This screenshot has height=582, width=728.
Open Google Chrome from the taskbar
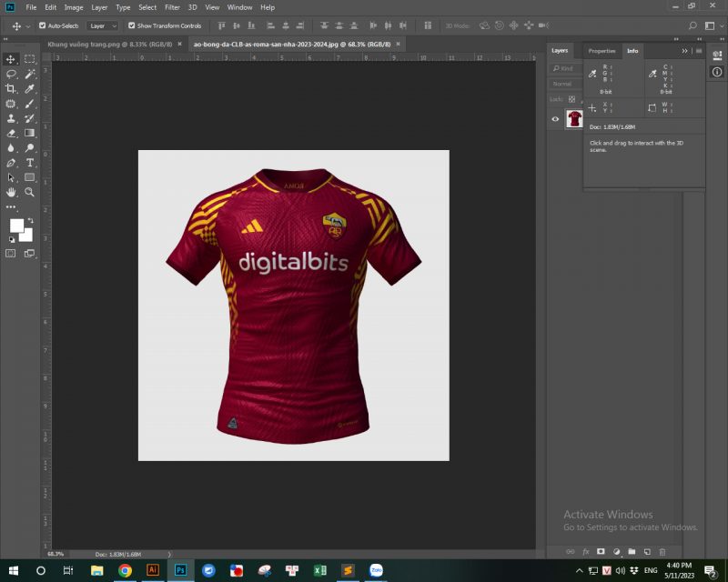coord(125,570)
